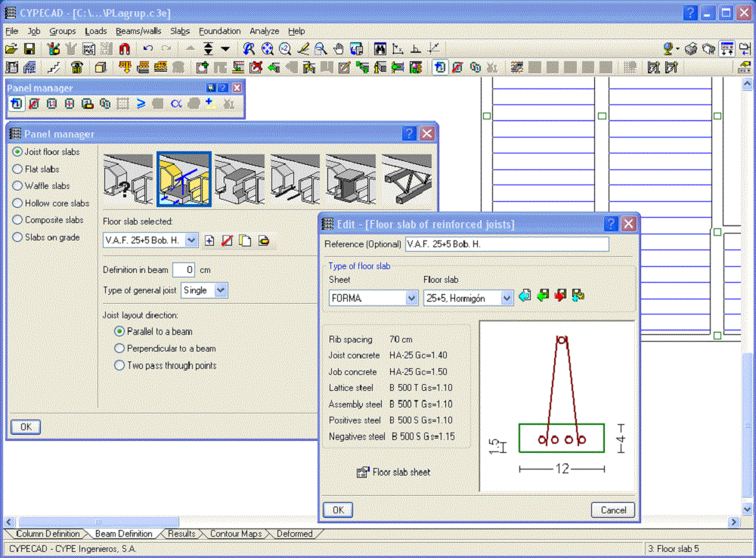Click Cancel in the Edit dialog
The image size is (756, 558).
[613, 510]
